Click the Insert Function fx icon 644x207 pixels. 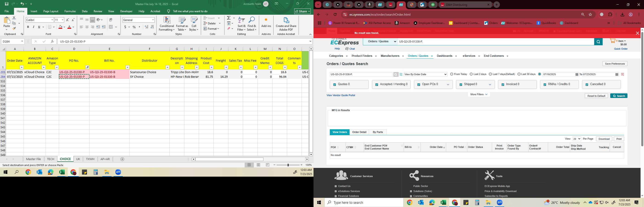click(52, 41)
